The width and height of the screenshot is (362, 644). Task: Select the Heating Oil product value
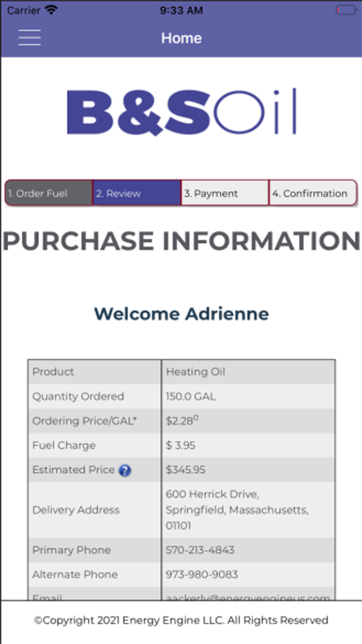pos(195,372)
